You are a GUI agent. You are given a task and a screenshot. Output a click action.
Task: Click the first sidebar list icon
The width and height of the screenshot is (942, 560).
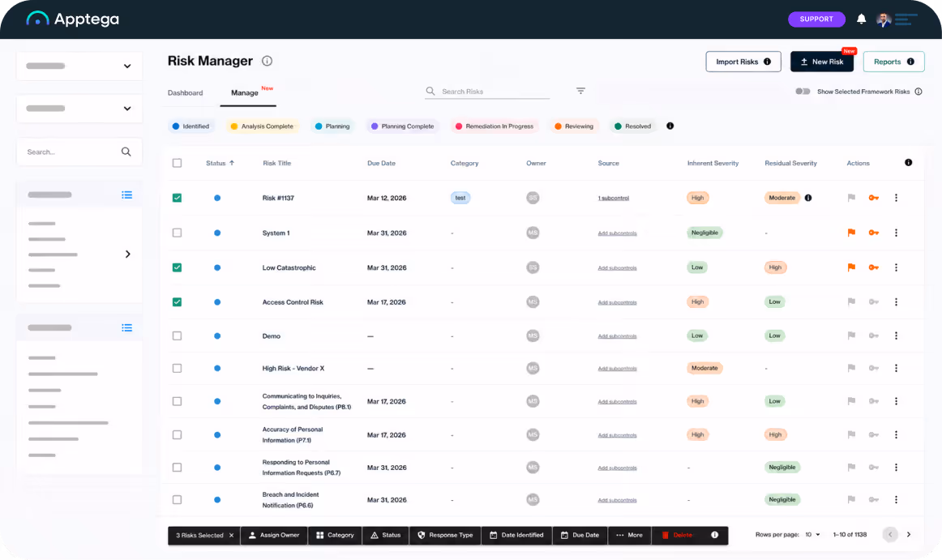coord(126,195)
